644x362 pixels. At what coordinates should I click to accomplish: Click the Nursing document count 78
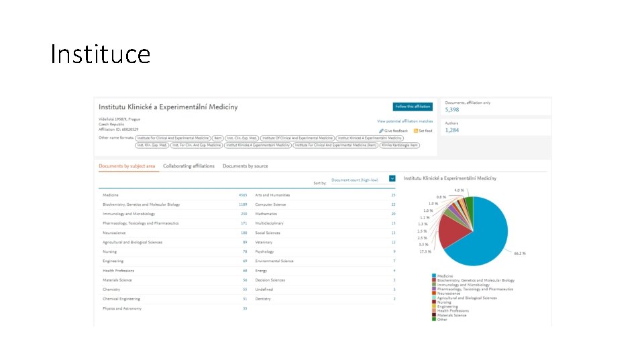[x=246, y=251]
